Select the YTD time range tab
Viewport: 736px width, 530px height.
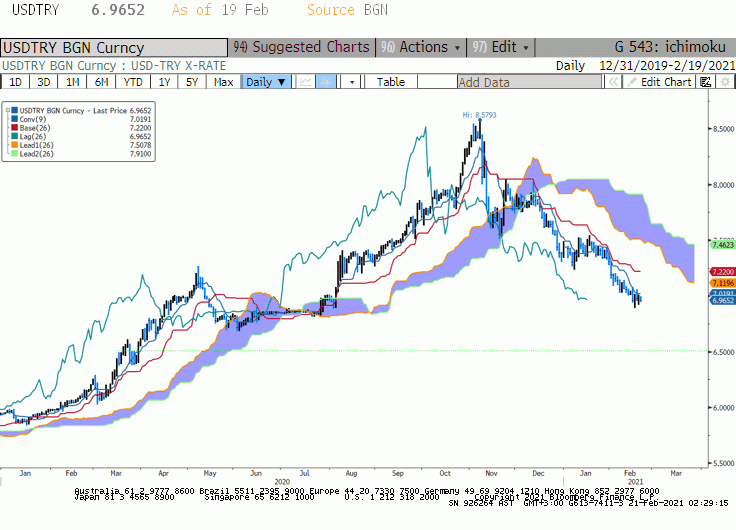click(x=133, y=82)
